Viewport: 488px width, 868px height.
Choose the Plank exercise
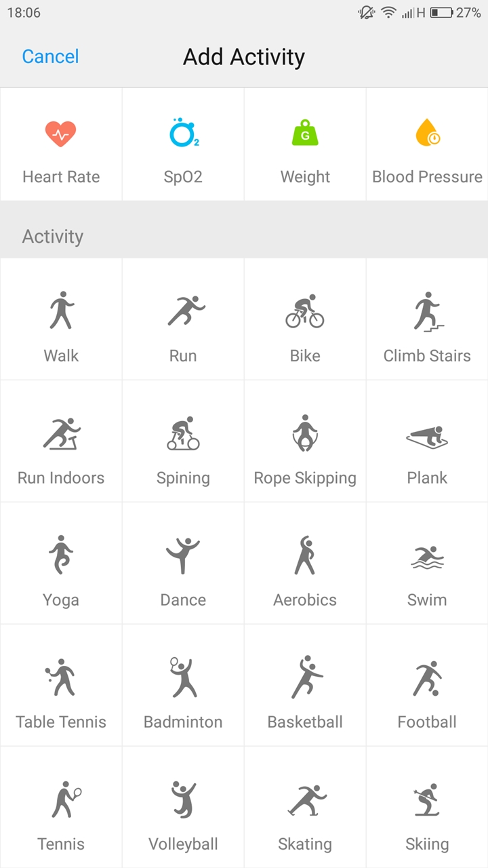click(x=427, y=441)
